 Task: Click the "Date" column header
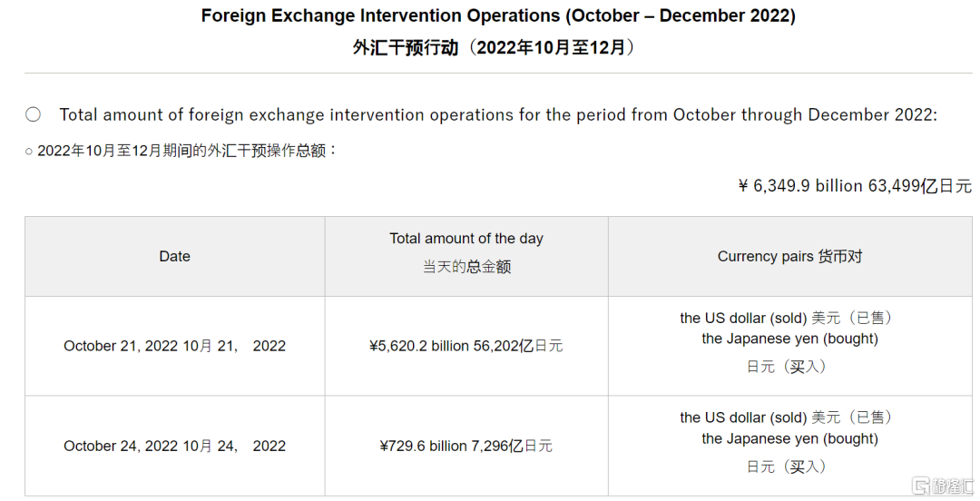click(x=174, y=257)
